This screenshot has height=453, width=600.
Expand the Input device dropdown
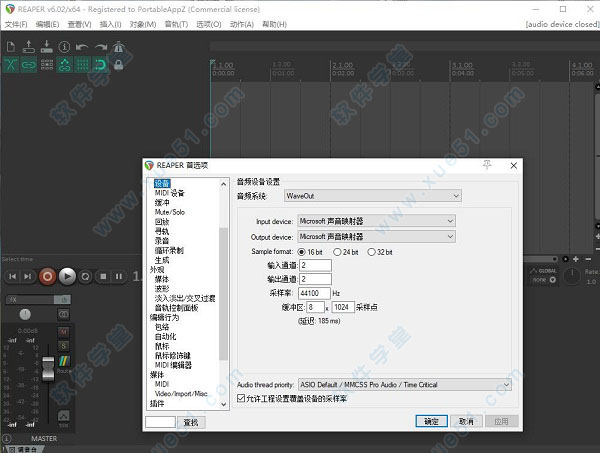pyautogui.click(x=377, y=221)
